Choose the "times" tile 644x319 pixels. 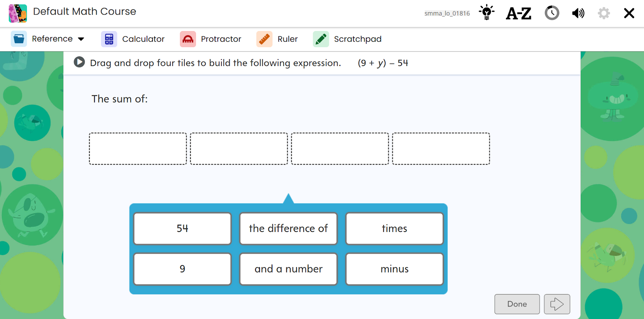(x=394, y=228)
